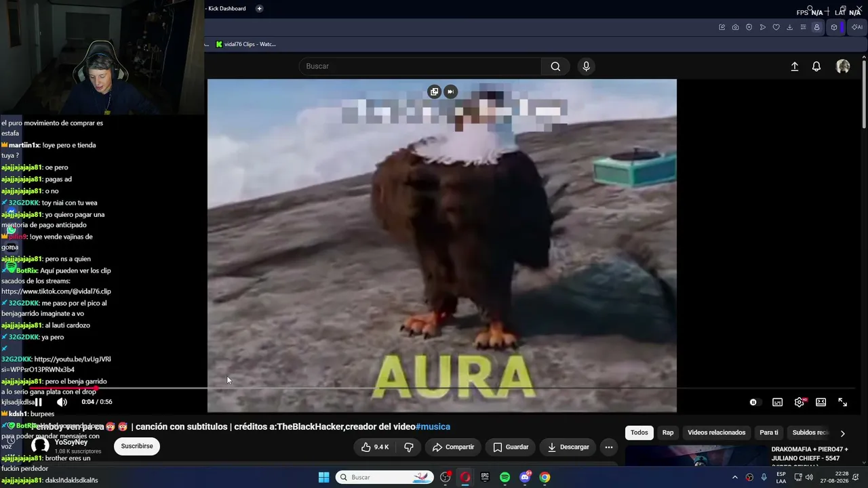Open the easy setup sliders icon
868x488 pixels.
pos(804,27)
